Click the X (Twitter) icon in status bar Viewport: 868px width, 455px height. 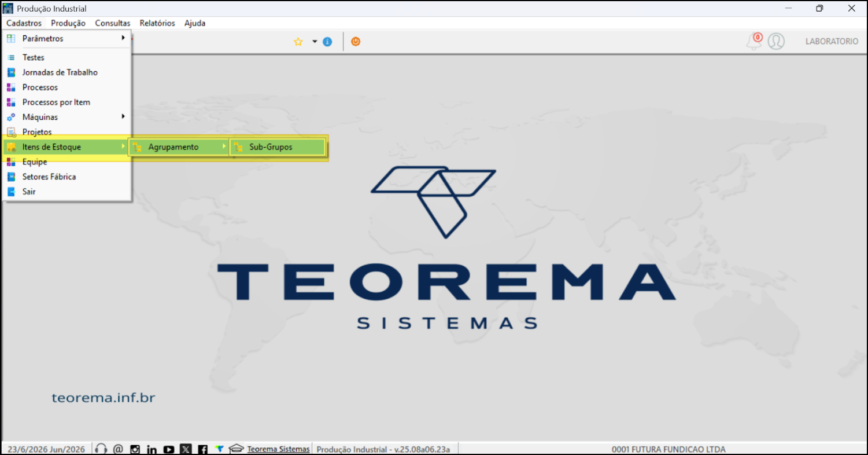tap(186, 449)
